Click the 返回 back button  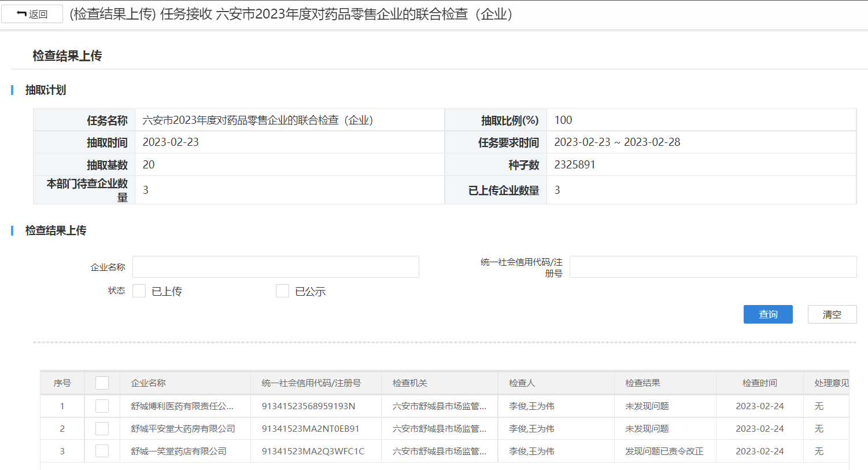click(32, 14)
